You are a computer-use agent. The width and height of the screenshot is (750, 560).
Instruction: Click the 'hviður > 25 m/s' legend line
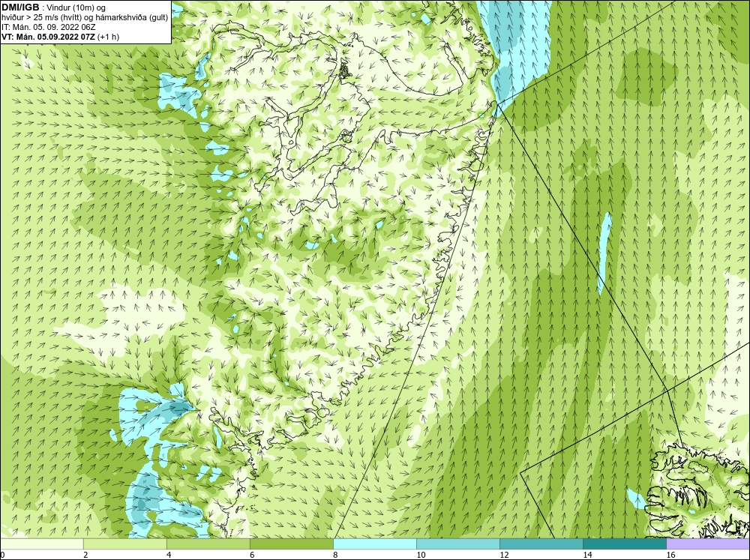pyautogui.click(x=85, y=18)
